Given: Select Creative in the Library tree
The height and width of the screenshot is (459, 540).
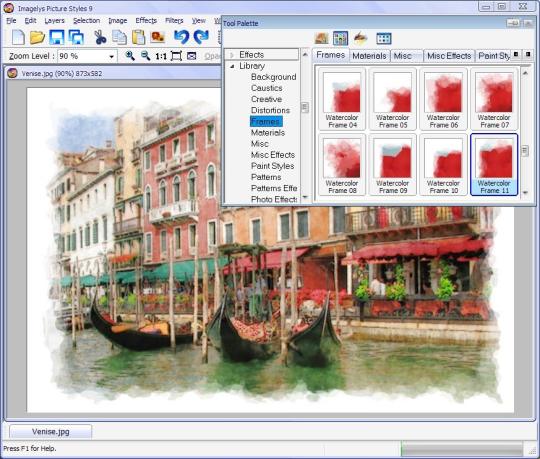Looking at the screenshot, I should click(x=266, y=99).
